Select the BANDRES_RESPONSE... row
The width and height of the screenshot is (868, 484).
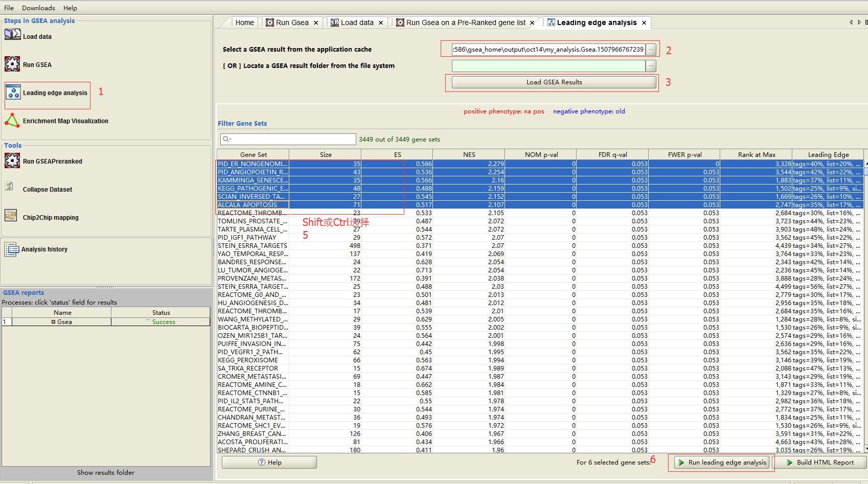coord(540,262)
